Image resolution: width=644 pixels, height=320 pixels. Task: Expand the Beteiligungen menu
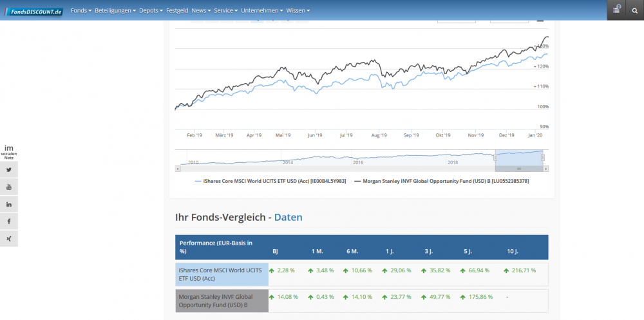115,11
